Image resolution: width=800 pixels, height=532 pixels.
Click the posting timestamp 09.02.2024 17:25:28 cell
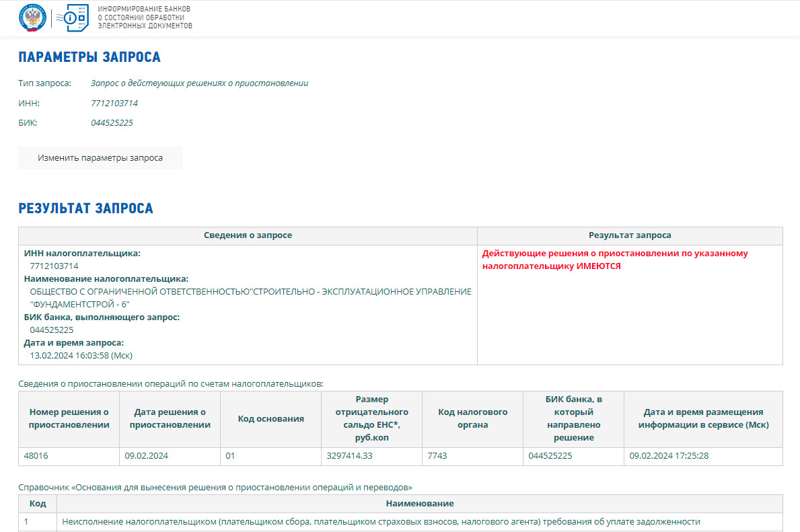pyautogui.click(x=703, y=456)
